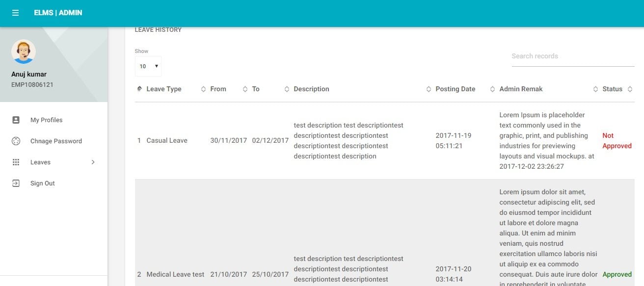This screenshot has width=644, height=286.
Task: Click the 02/12/2017 to date
Action: (270, 140)
